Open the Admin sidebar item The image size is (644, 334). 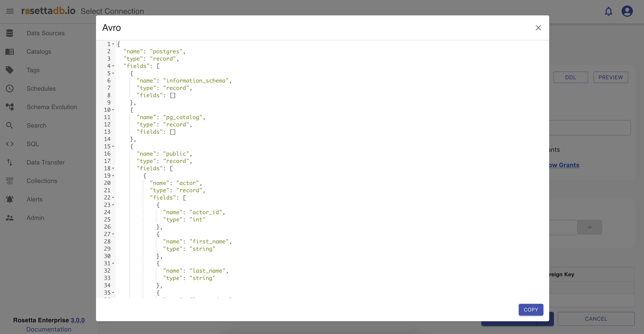[35, 218]
